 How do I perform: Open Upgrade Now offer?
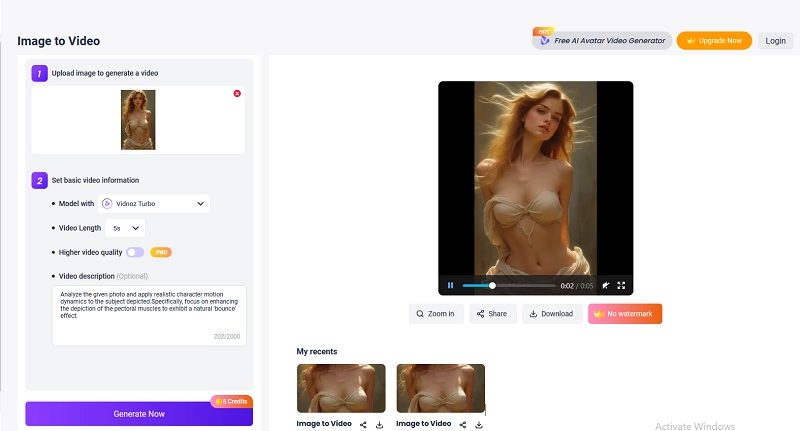coord(714,41)
